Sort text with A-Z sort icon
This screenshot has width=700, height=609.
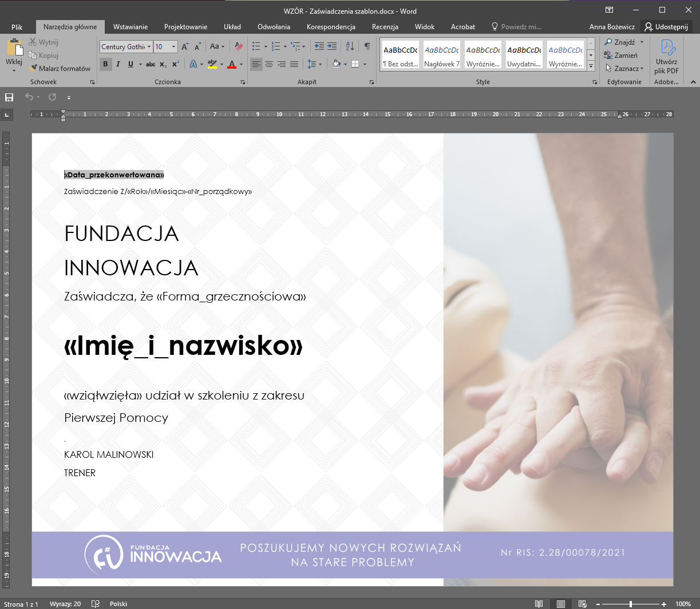pyautogui.click(x=350, y=46)
